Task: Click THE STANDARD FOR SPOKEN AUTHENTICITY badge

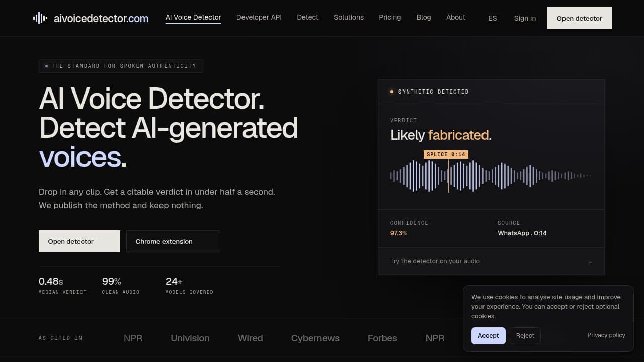Action: coord(121,66)
